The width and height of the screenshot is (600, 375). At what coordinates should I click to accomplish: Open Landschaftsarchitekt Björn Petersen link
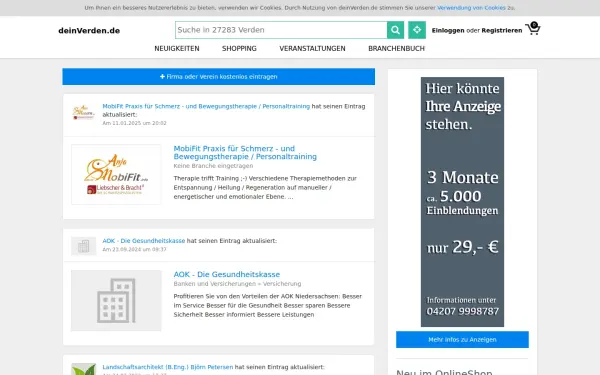167,367
